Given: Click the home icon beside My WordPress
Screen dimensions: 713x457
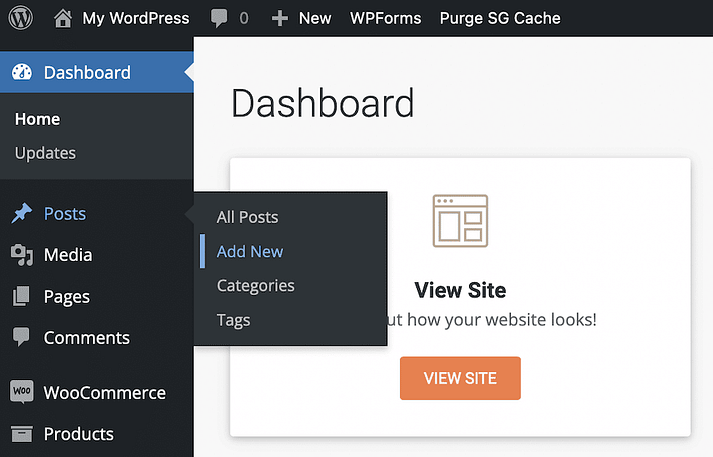Looking at the screenshot, I should click(63, 19).
